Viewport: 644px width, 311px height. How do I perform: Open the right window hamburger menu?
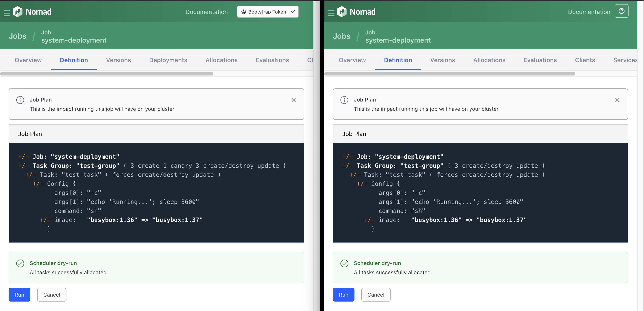coord(331,13)
